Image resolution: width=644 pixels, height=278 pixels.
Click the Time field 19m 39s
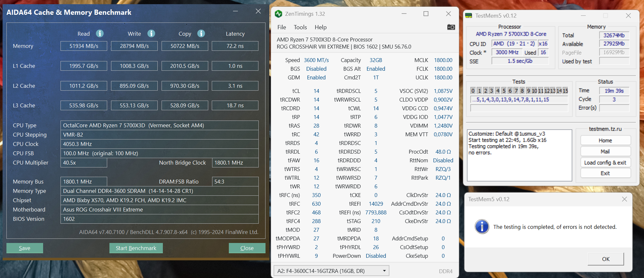coord(614,91)
